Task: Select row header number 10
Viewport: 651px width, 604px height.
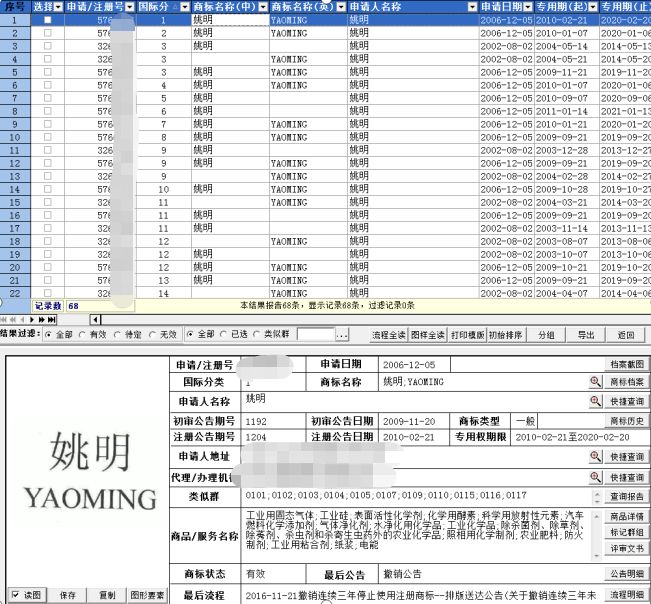Action: pos(15,137)
